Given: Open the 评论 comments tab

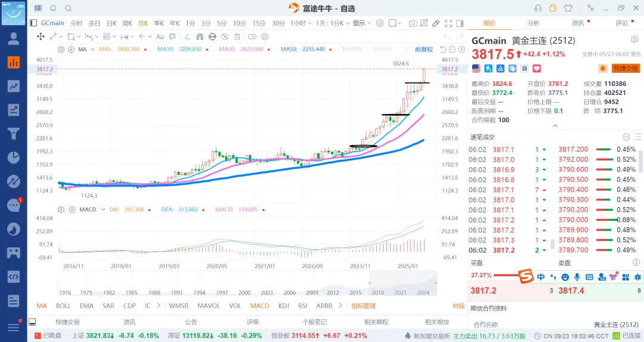Looking at the screenshot, I should click(621, 23).
